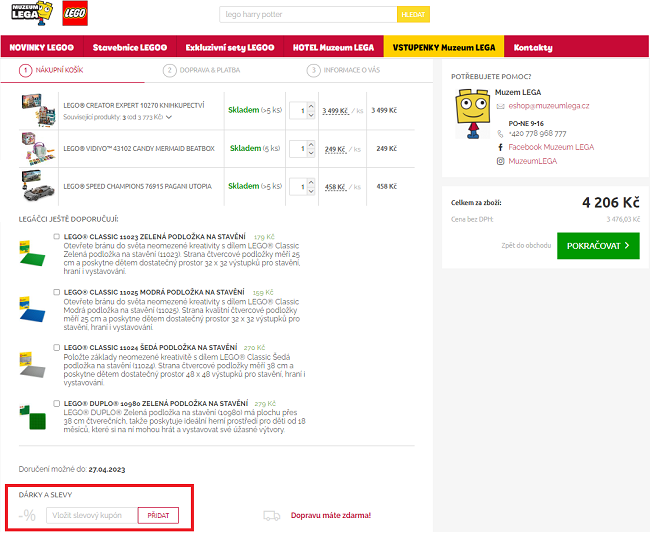
Task: Check DUPLO 10980 Zelená podložka checkbox
Action: pyautogui.click(x=56, y=403)
